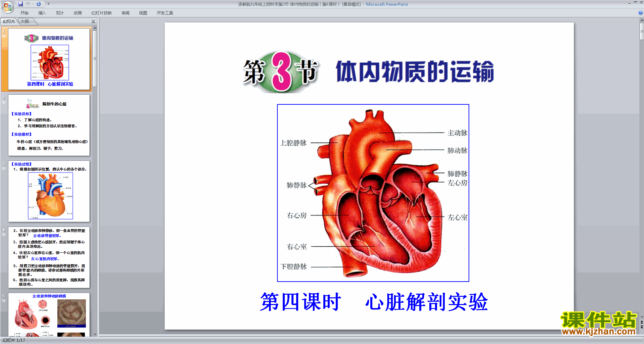Viewport: 644px width, 344px height.
Task: Click the Redo/Repeat icon in quick access toolbar
Action: click(39, 4)
